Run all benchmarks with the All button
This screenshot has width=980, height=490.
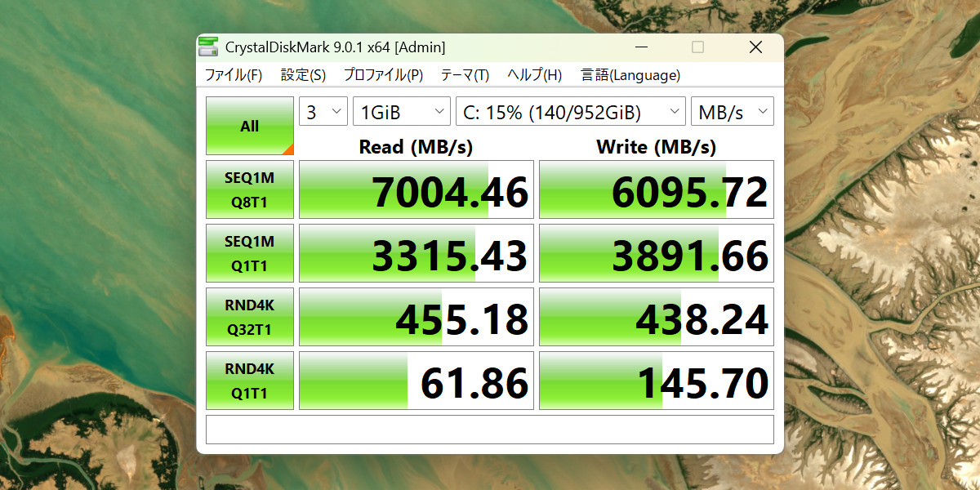[249, 126]
